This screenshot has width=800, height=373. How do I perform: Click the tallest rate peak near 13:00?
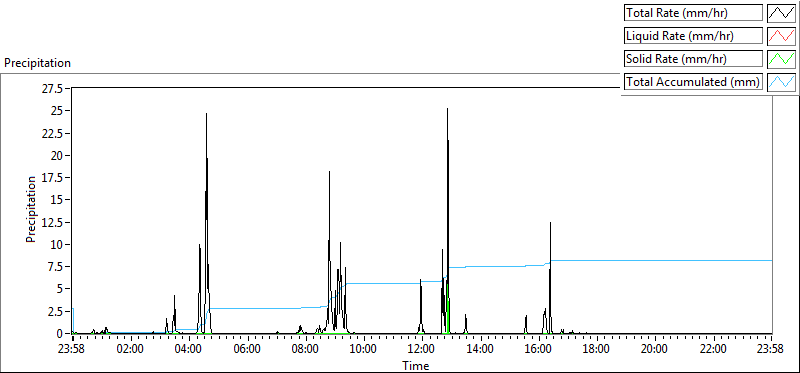[x=447, y=109]
